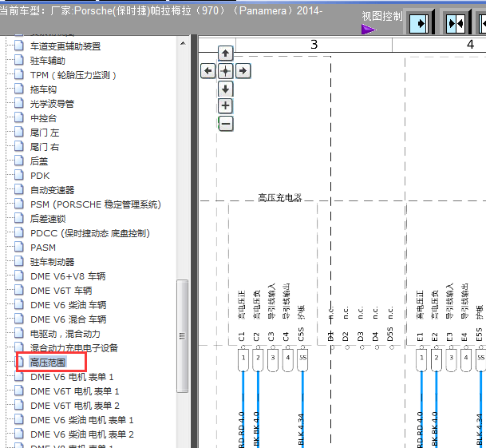Image resolution: width=486 pixels, height=448 pixels.
Task: Open 电驱动，混合动力 entry
Action: tap(65, 334)
